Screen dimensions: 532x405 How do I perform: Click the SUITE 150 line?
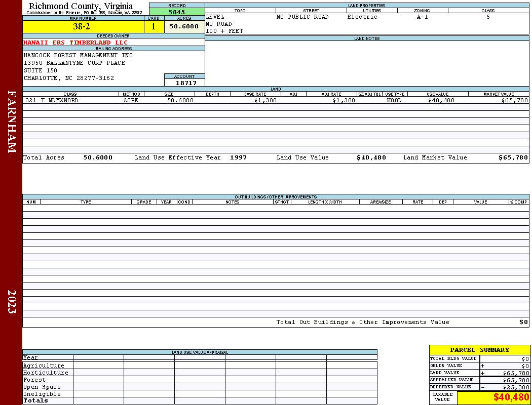41,70
